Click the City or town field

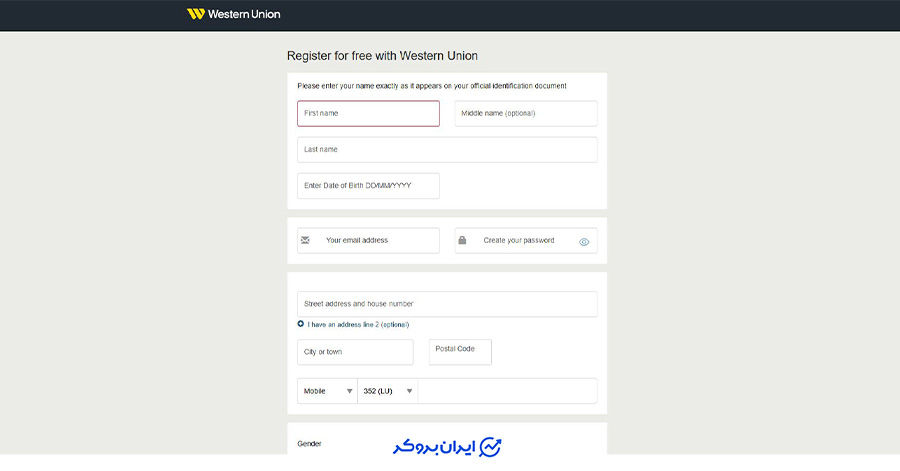coord(355,352)
